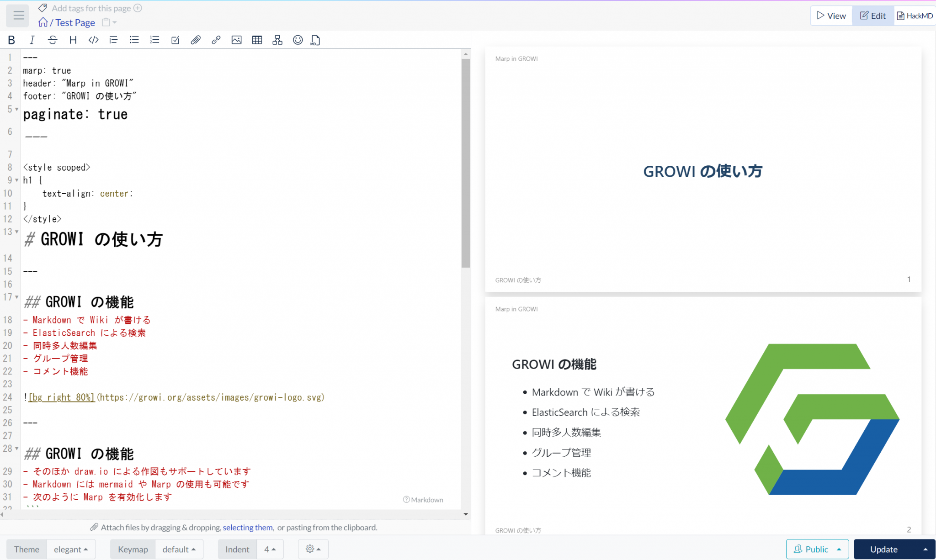Image resolution: width=936 pixels, height=560 pixels.
Task: Insert an emoji with the smiley icon
Action: [298, 40]
